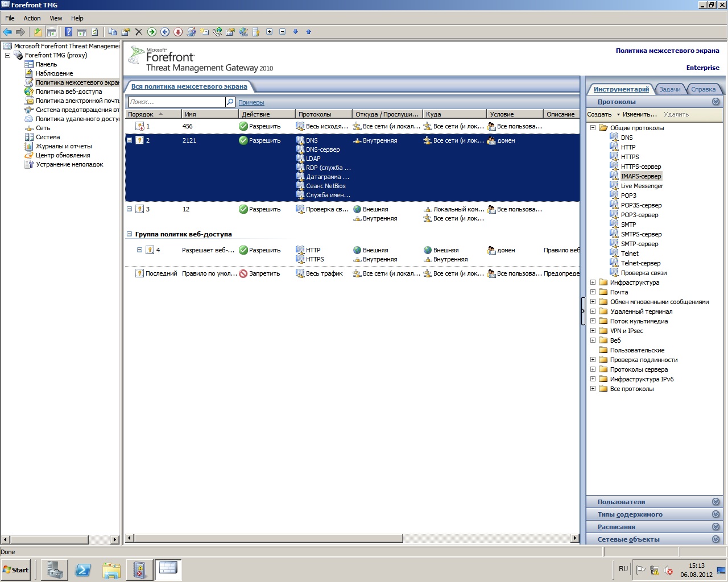728x582 pixels.
Task: Click the Поиск search input field
Action: (x=176, y=102)
